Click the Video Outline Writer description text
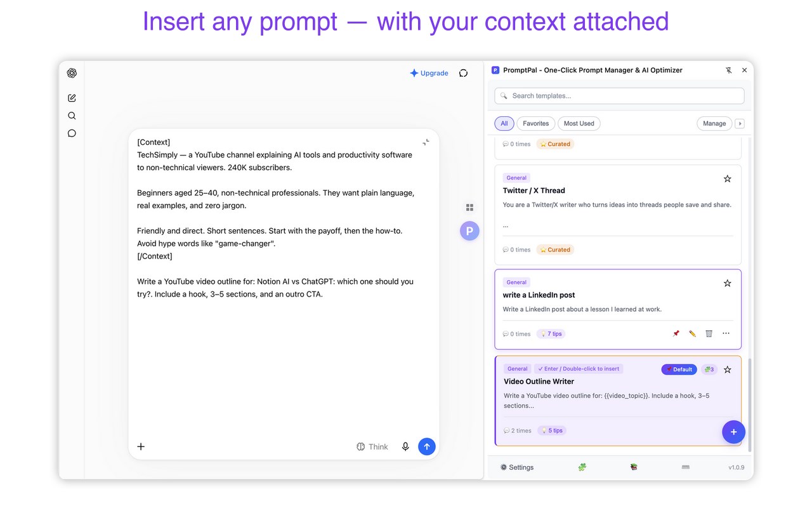Viewport: 812px width, 508px height. coord(606,401)
